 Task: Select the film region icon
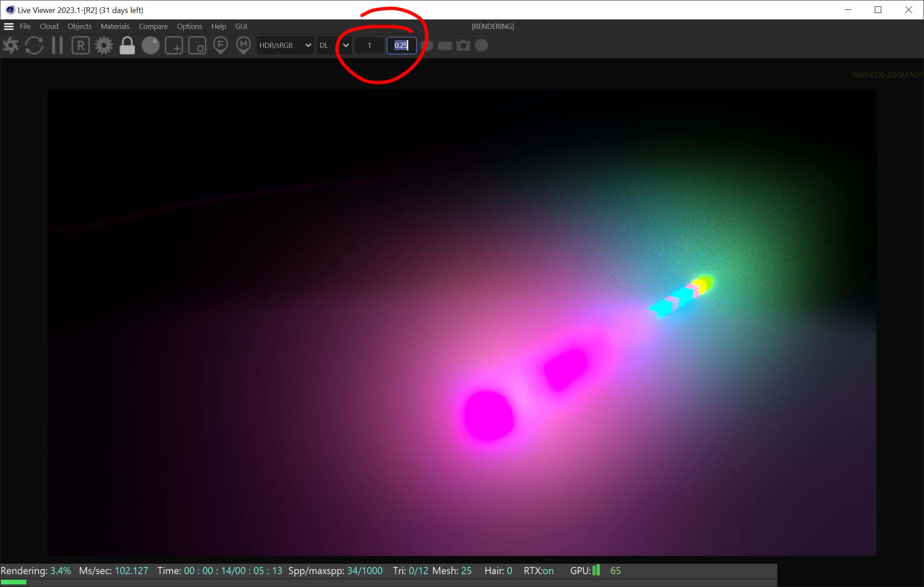[x=197, y=45]
